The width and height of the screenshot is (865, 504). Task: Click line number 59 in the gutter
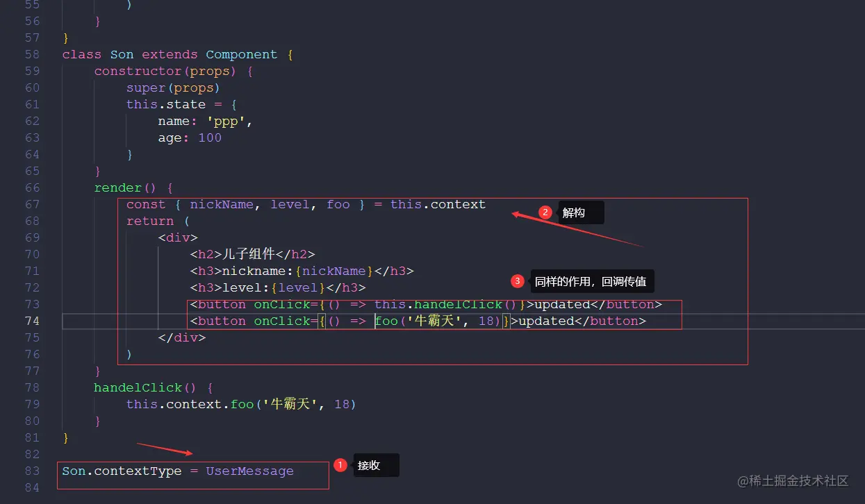coord(32,71)
